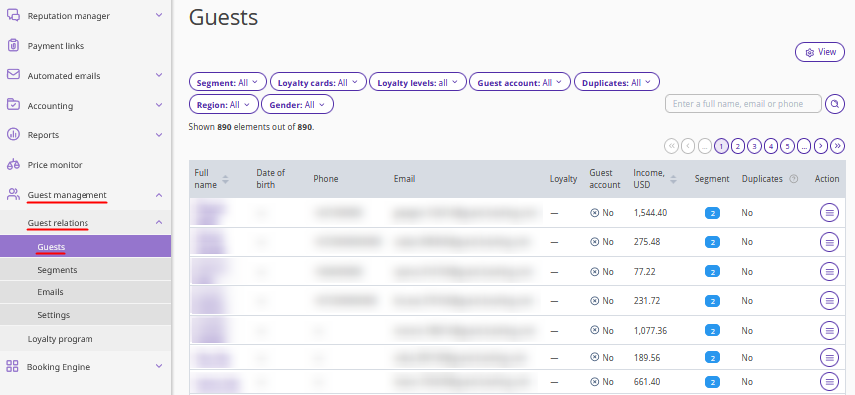
Task: Go to page 3
Action: 754,146
